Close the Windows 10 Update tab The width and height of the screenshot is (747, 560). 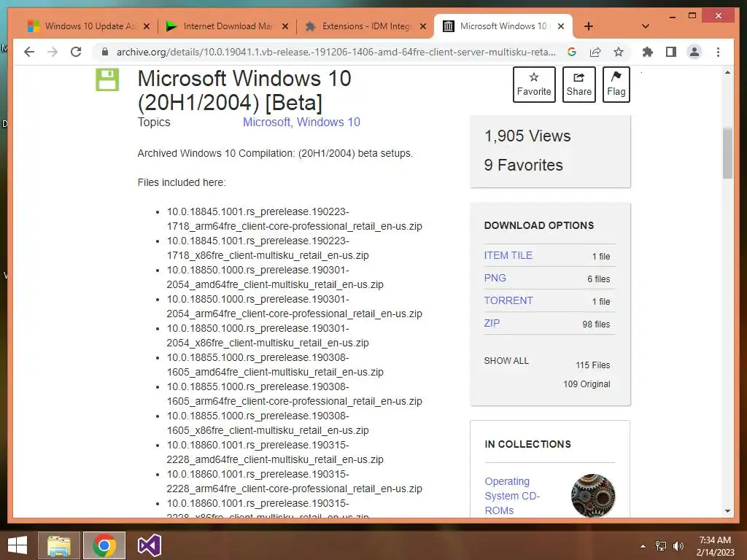click(147, 26)
